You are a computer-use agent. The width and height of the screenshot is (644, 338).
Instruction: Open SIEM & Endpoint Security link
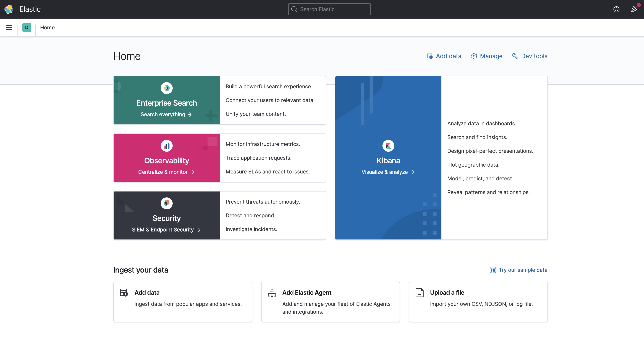[x=166, y=230]
